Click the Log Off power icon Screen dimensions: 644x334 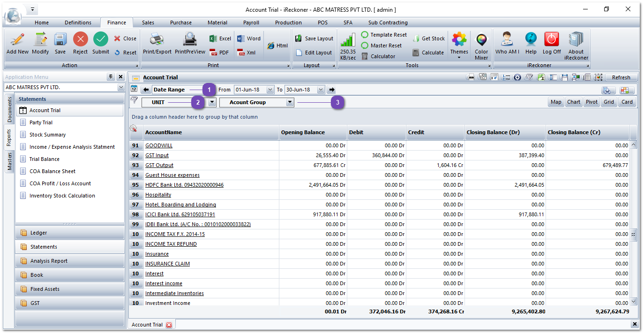click(552, 40)
